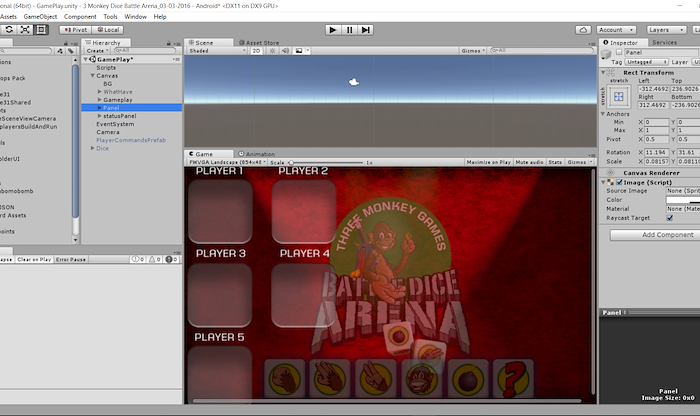Toggle Clear on Play in Console

click(34, 259)
